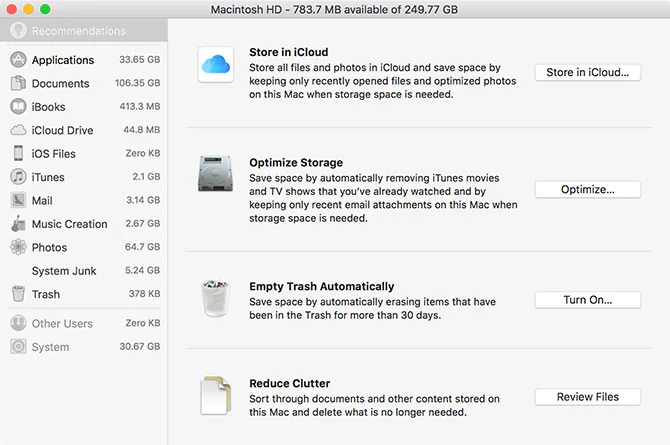This screenshot has height=445, width=670.
Task: Open the Documents category label
Action: 61,83
